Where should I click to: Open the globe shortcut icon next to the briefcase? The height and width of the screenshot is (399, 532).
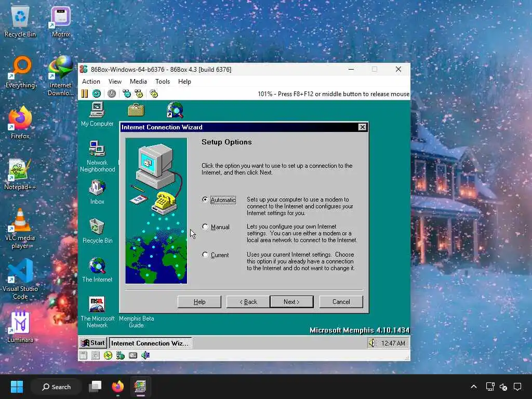[x=175, y=110]
